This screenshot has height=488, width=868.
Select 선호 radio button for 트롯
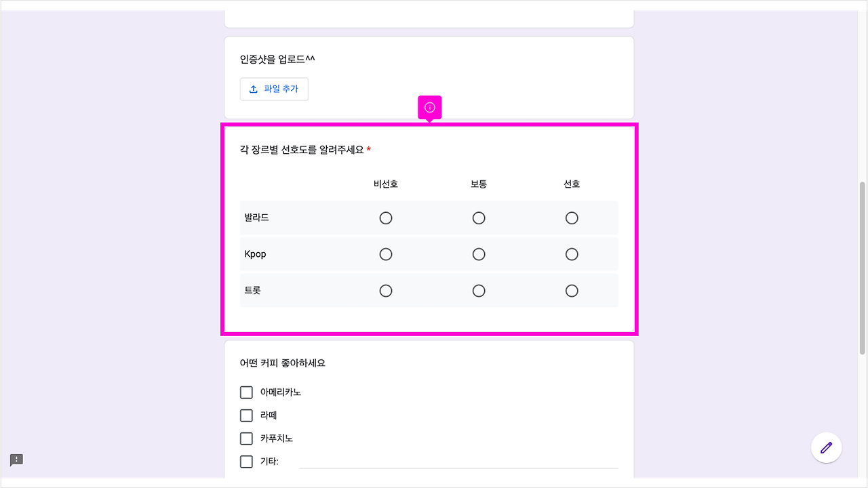572,290
